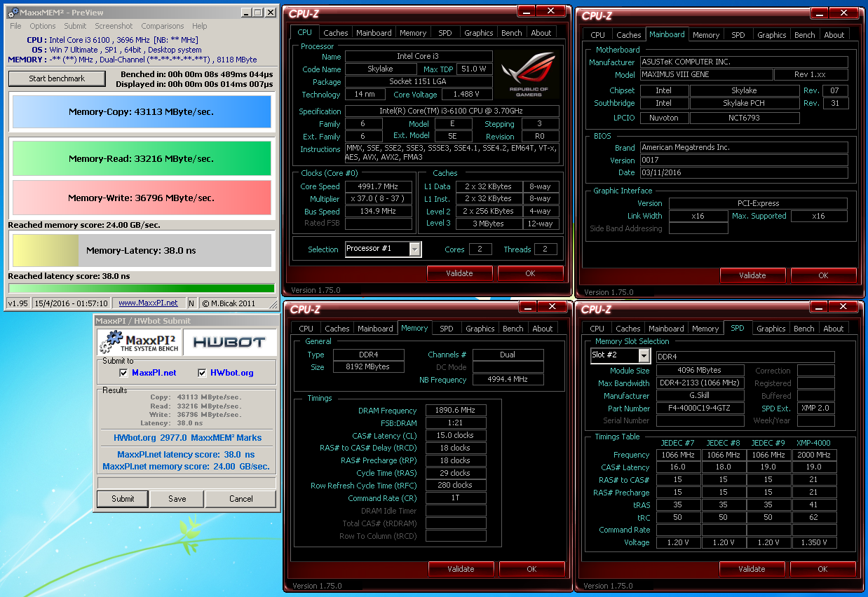Click the green Memory-Read result bar

tap(142, 158)
